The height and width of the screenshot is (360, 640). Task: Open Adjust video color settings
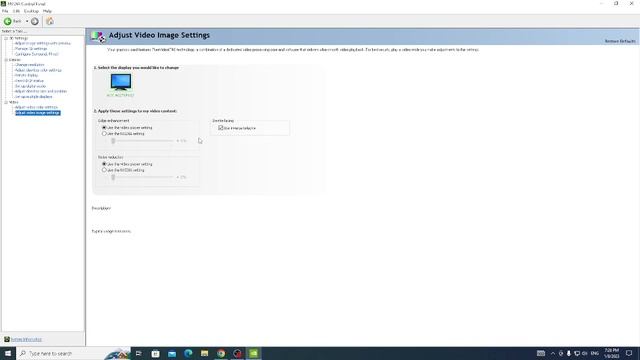click(x=36, y=107)
